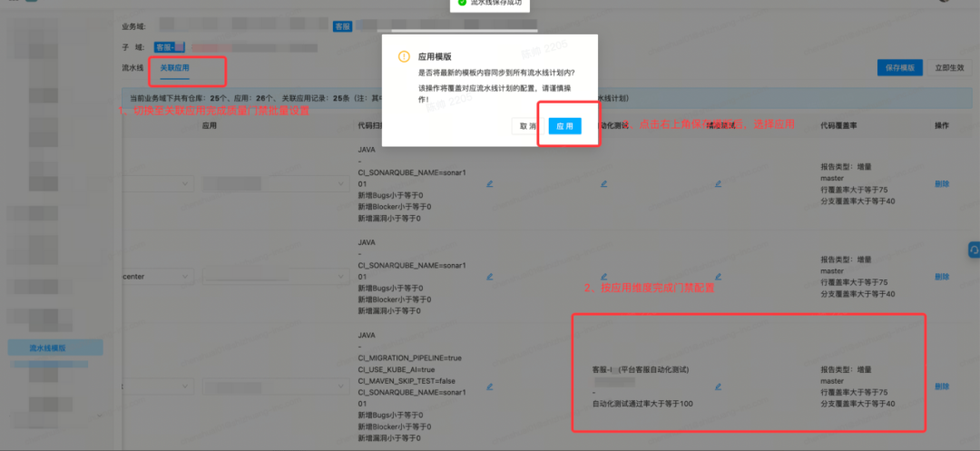Screen dimensions: 980x451
Task: Edit code scan settings in top table row
Action: click(x=489, y=183)
